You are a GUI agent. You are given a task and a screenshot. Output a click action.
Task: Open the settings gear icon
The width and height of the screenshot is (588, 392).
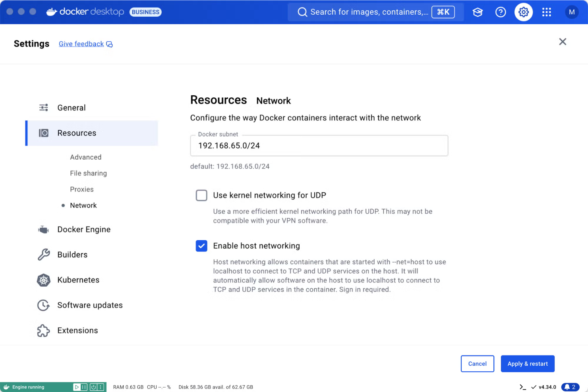click(523, 12)
